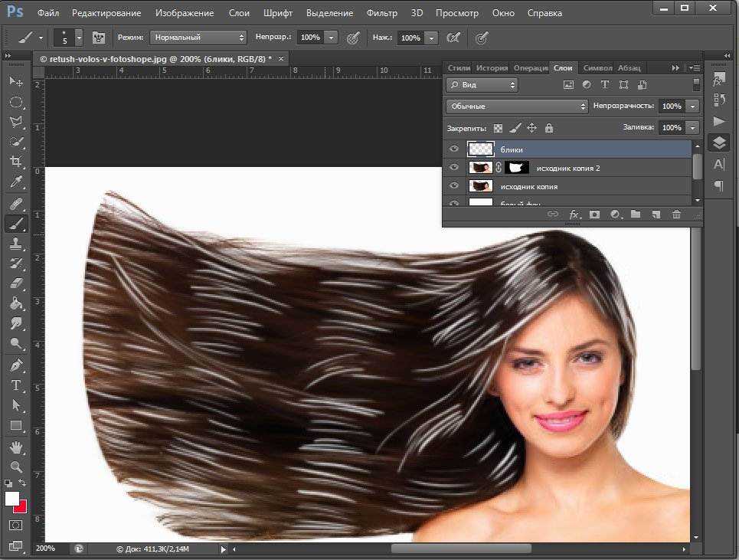Select the Crop tool in the toolbox
739x560 pixels.
tap(15, 162)
